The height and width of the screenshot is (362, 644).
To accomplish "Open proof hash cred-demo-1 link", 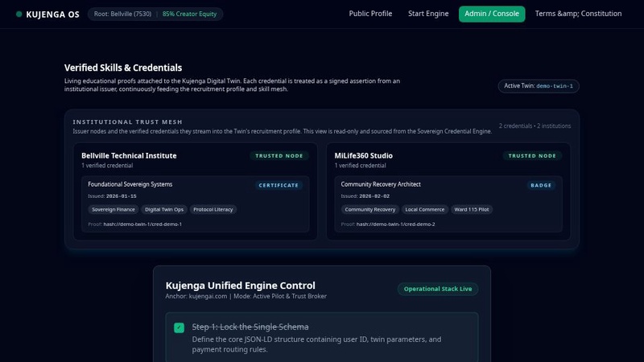I will click(142, 224).
